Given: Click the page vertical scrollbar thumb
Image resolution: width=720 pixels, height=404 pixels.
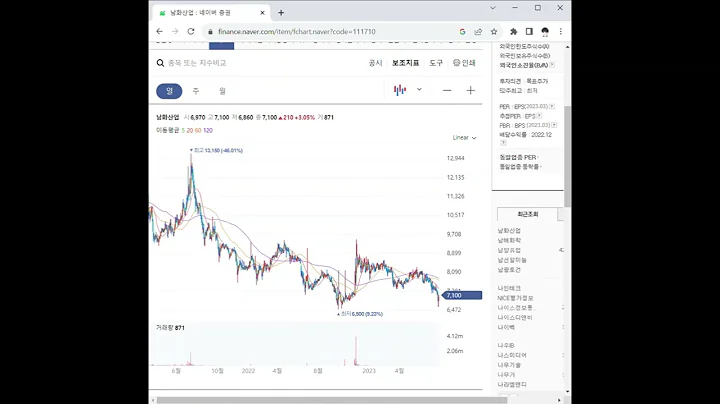Looking at the screenshot, I should (568, 156).
